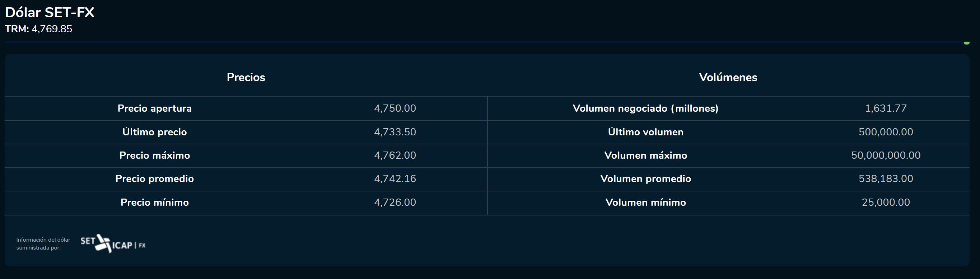Screen dimensions: 980x279
Task: Click the 'Información del dólar suministrada por' text
Action: 43,243
